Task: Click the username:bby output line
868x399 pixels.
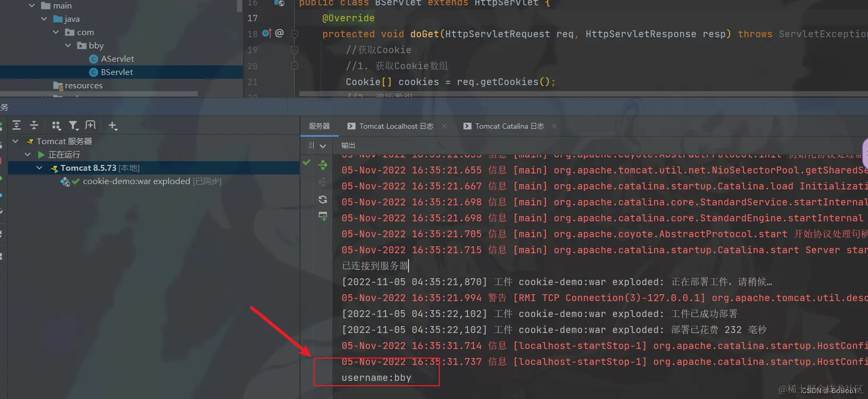Action: click(377, 378)
